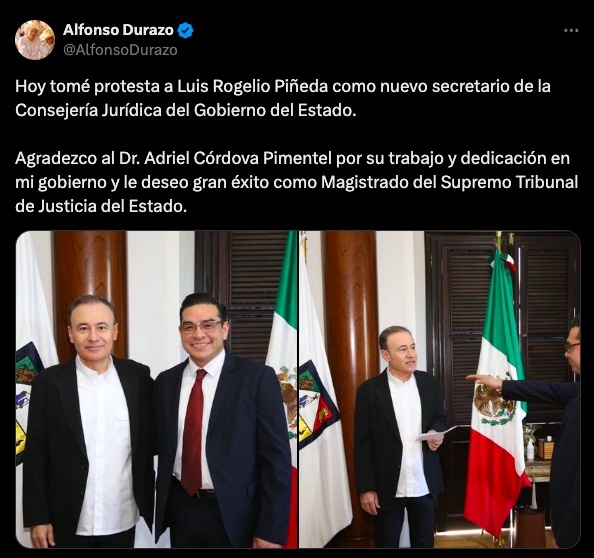The height and width of the screenshot is (558, 594).
Task: Open the @AlfonsoDurazo handle link
Action: tap(120, 50)
